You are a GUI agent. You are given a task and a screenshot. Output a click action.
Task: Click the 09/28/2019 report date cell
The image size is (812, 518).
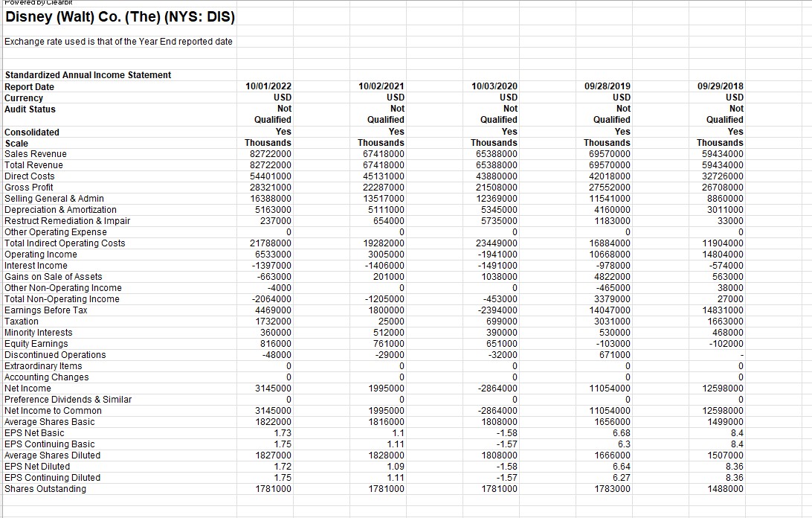click(x=608, y=86)
